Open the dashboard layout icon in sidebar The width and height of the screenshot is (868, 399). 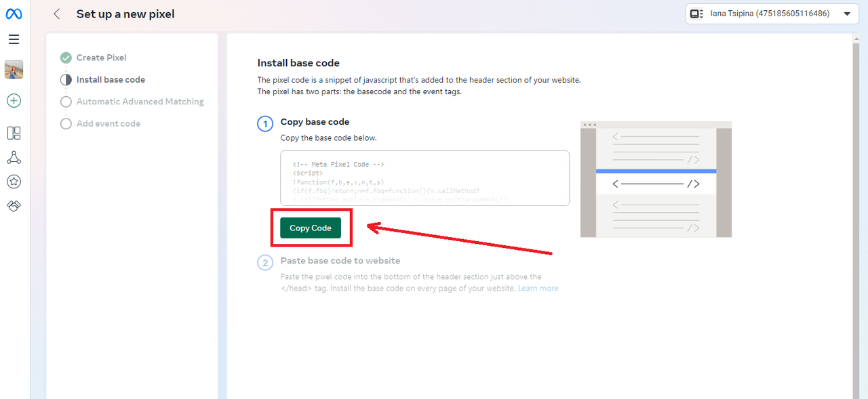(14, 133)
